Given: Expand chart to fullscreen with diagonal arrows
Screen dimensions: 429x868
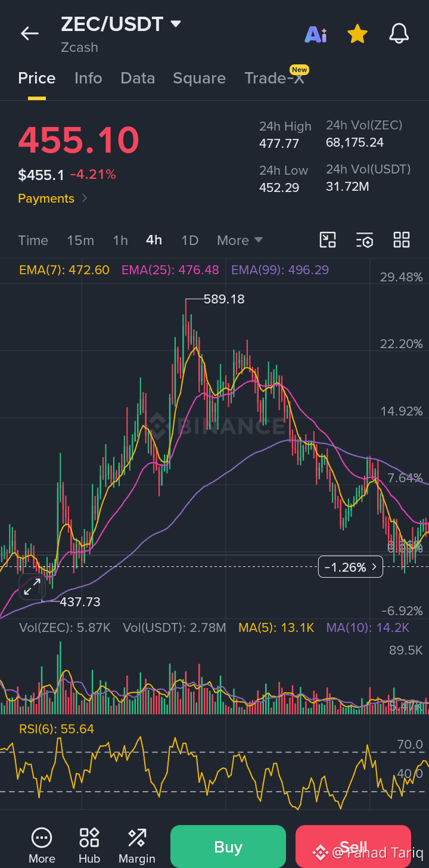Looking at the screenshot, I should tap(32, 587).
